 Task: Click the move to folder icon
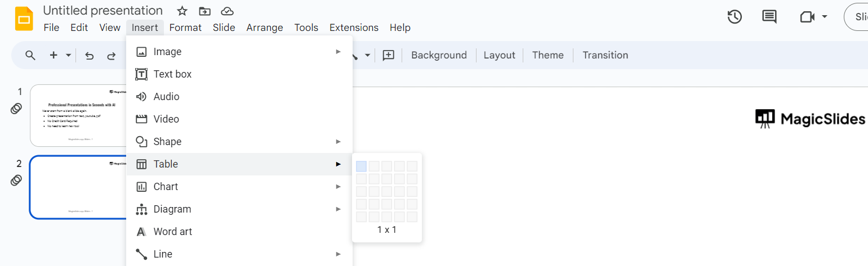pyautogui.click(x=204, y=11)
